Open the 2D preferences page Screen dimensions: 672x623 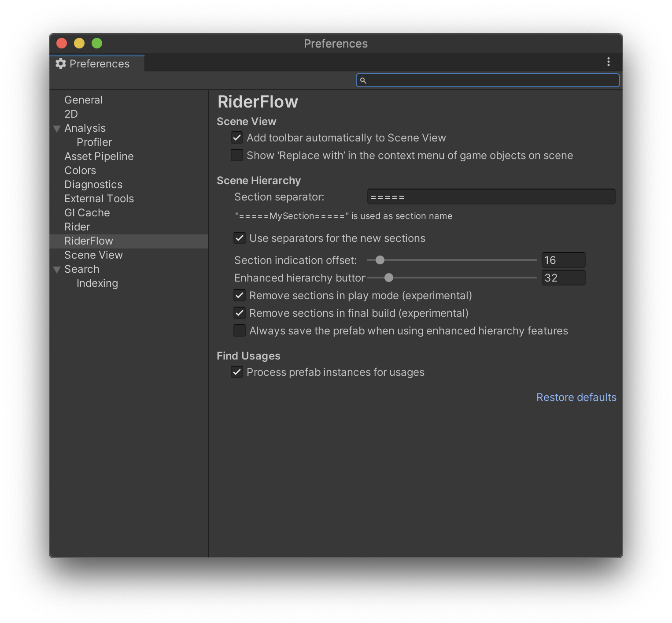tap(71, 114)
